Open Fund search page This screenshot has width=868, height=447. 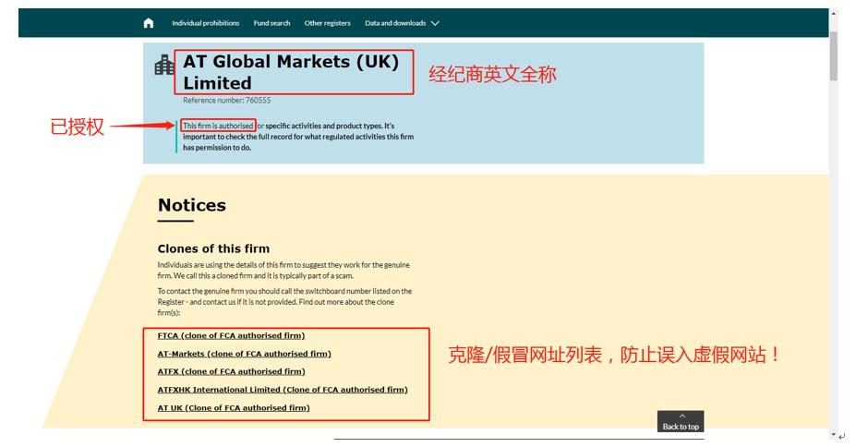tap(271, 23)
